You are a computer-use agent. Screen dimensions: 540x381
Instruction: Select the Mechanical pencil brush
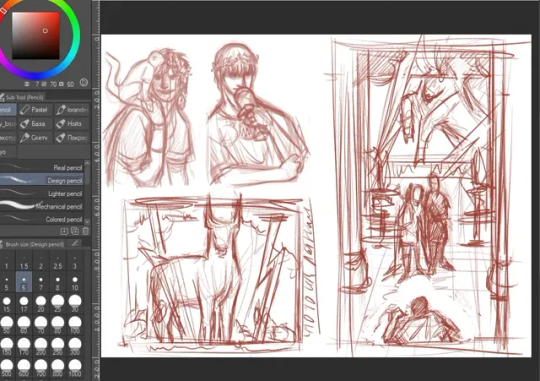[42, 206]
